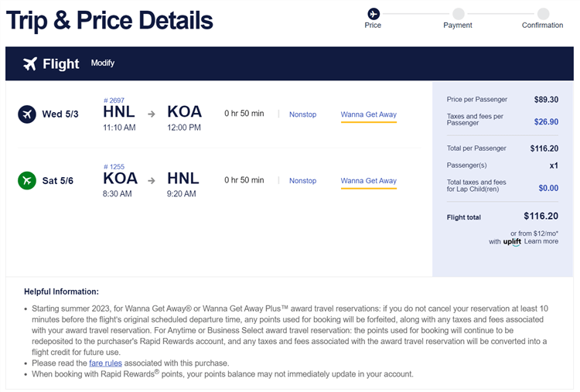The width and height of the screenshot is (580, 392).
Task: Click the Wed 5/3 departing plane icon
Action: pyautogui.click(x=27, y=114)
